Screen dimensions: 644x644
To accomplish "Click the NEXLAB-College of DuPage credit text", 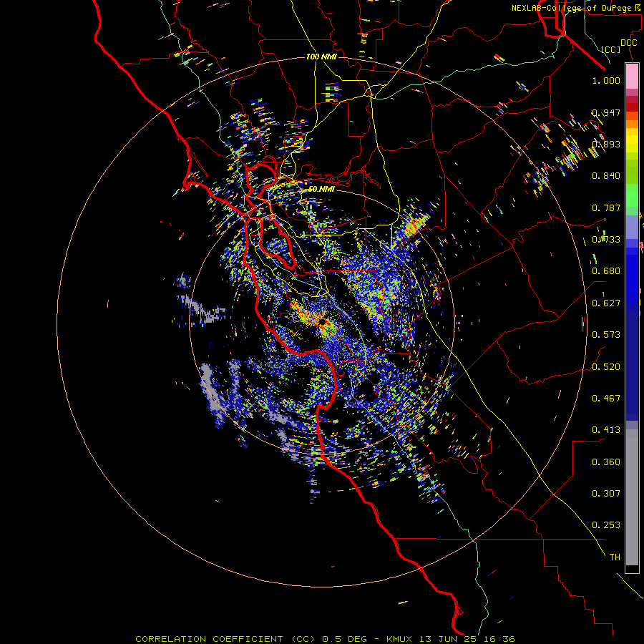I will pyautogui.click(x=575, y=8).
